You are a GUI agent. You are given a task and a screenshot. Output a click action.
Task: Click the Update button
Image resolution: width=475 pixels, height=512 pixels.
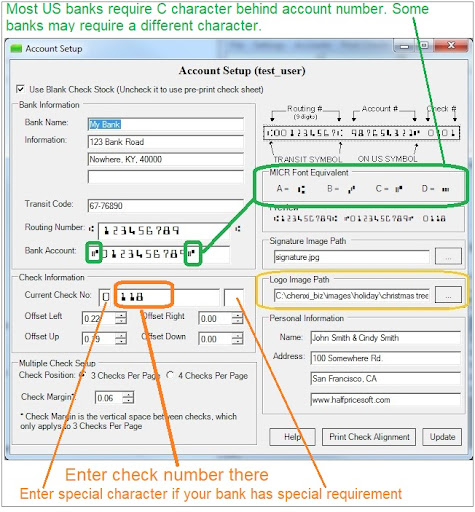[442, 437]
